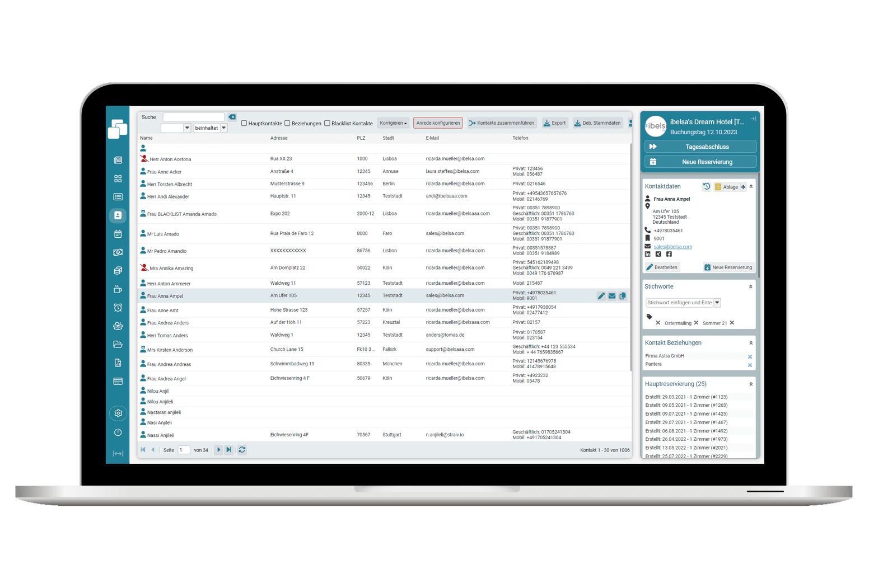The height and width of the screenshot is (588, 869).
Task: Remove the Ostermailing tag
Action: pyautogui.click(x=696, y=323)
